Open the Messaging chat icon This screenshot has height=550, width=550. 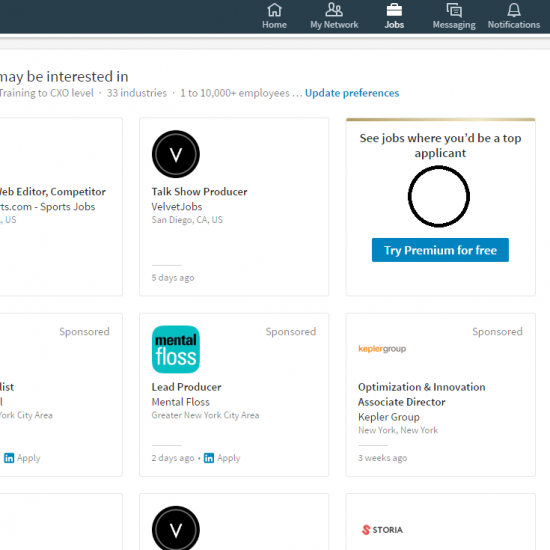pyautogui.click(x=454, y=10)
